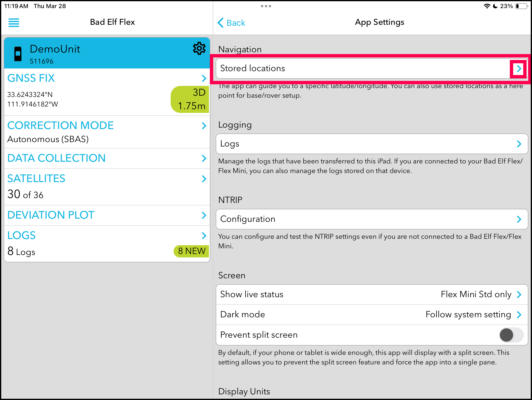The width and height of the screenshot is (532, 400).
Task: Tap the battery status icon
Action: (521, 6)
